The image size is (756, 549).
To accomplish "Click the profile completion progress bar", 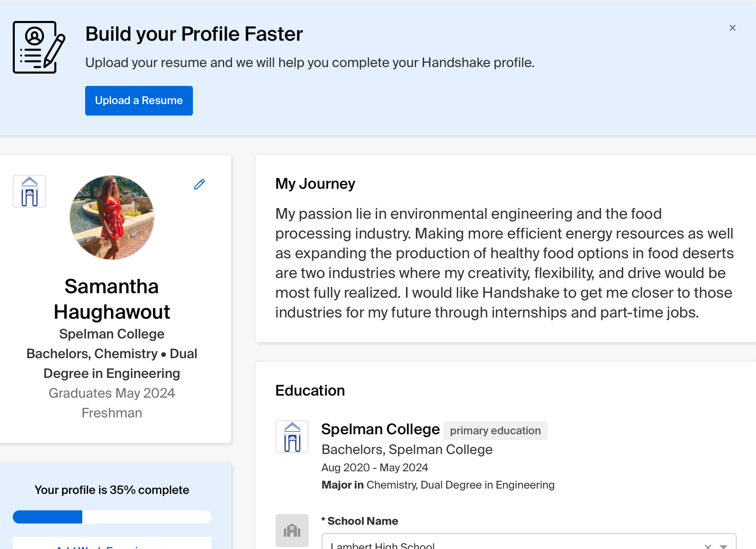I will (112, 517).
